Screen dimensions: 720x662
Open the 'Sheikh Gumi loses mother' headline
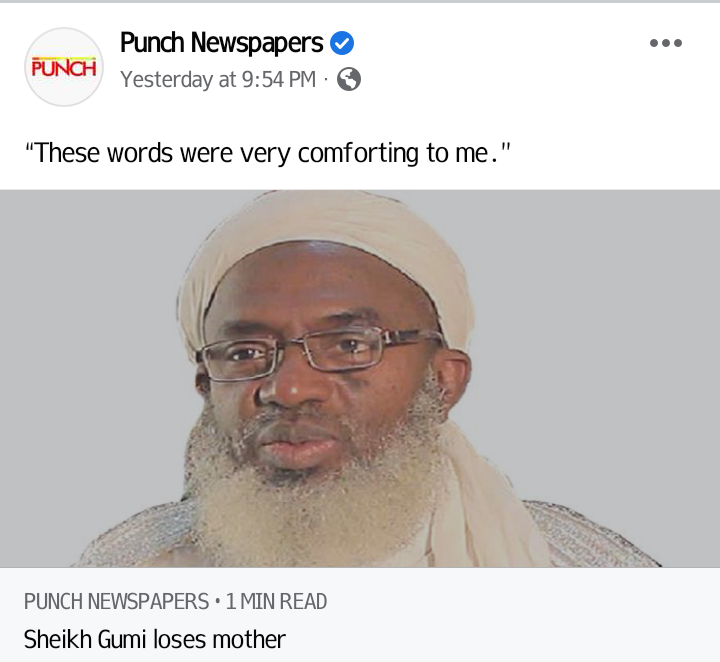tap(155, 640)
